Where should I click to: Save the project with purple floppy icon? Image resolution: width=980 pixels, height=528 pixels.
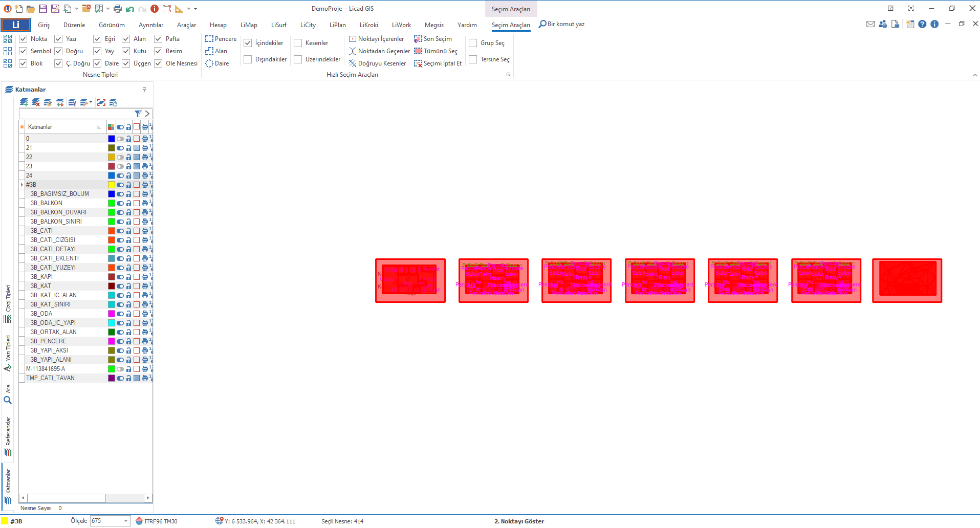pos(43,9)
